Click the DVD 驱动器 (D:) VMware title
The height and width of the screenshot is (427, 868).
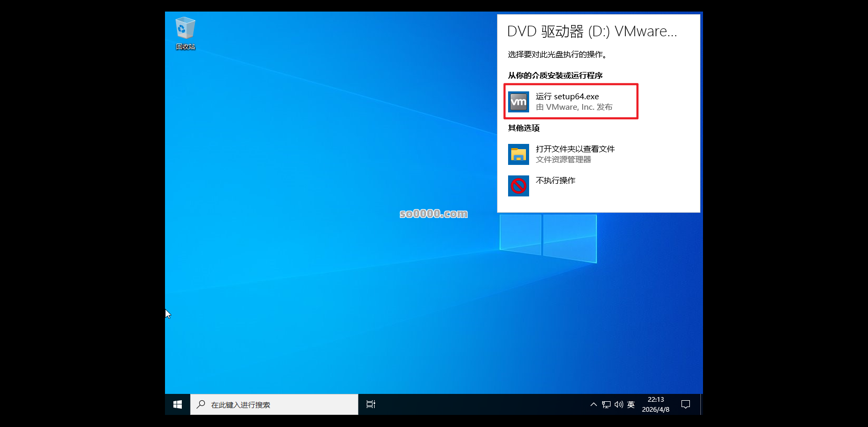tap(592, 32)
